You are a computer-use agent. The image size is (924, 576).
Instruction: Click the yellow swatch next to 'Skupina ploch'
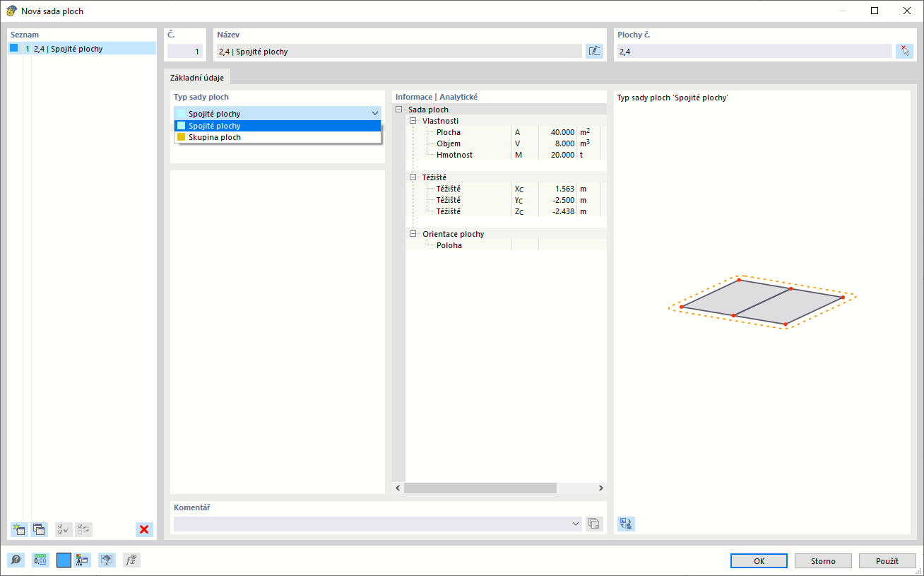182,137
